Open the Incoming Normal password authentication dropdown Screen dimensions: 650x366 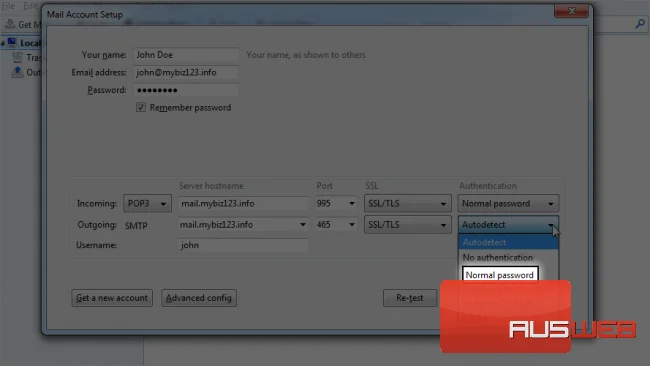(508, 204)
